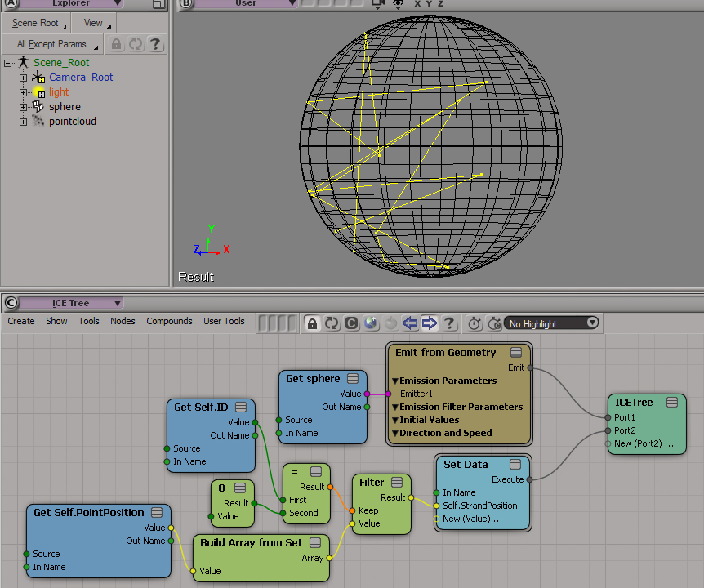
Task: Click the refresh icon in ICE Tree toolbar
Action: pos(331,323)
